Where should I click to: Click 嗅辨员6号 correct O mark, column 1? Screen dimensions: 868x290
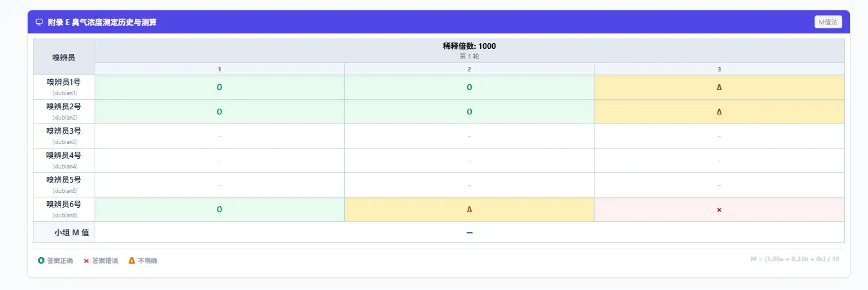[x=219, y=210]
